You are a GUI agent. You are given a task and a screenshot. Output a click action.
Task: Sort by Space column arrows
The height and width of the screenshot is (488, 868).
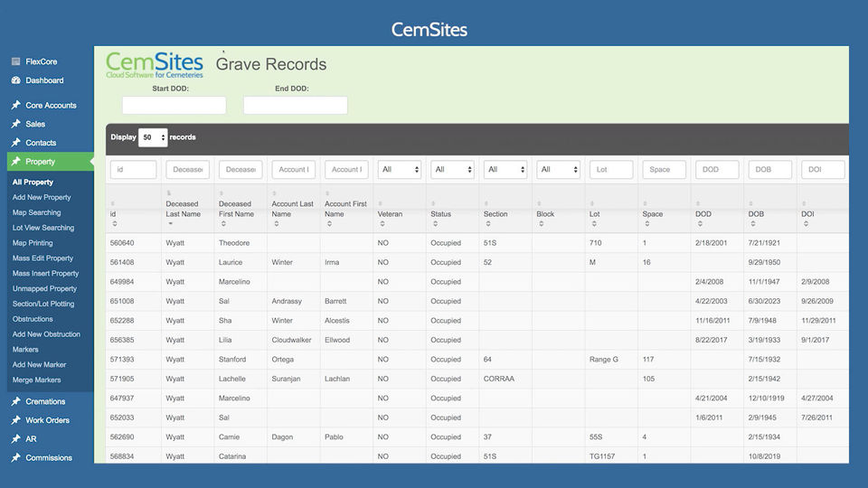647,224
